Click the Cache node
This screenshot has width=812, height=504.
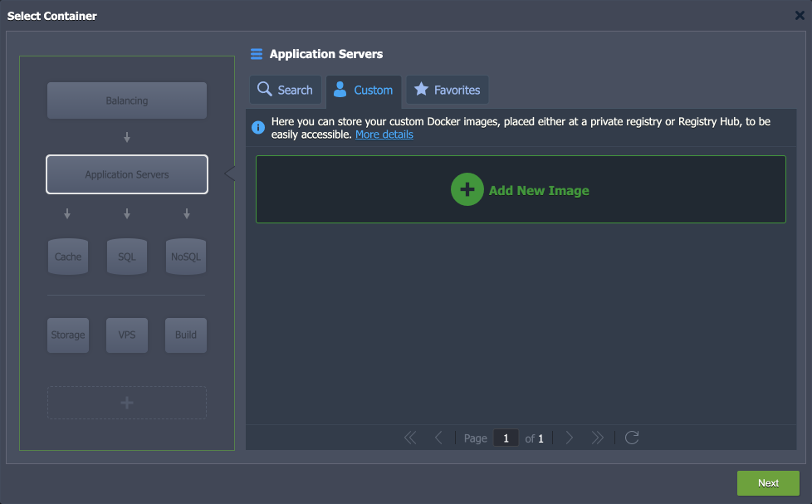68,257
